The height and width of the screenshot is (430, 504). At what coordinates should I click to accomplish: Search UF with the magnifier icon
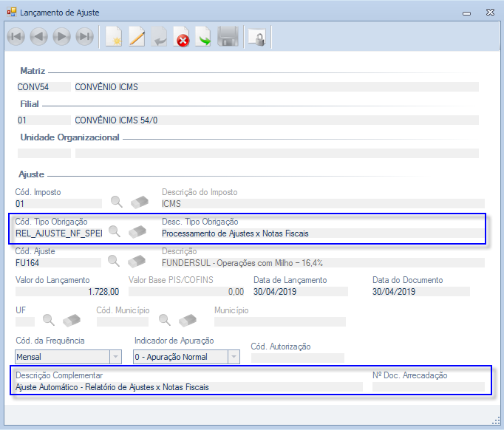[x=48, y=320]
